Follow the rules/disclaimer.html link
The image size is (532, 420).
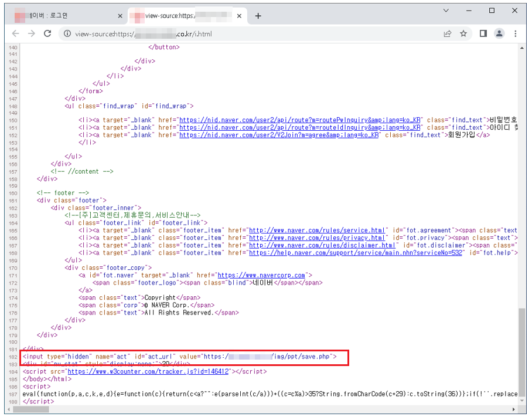[322, 245]
